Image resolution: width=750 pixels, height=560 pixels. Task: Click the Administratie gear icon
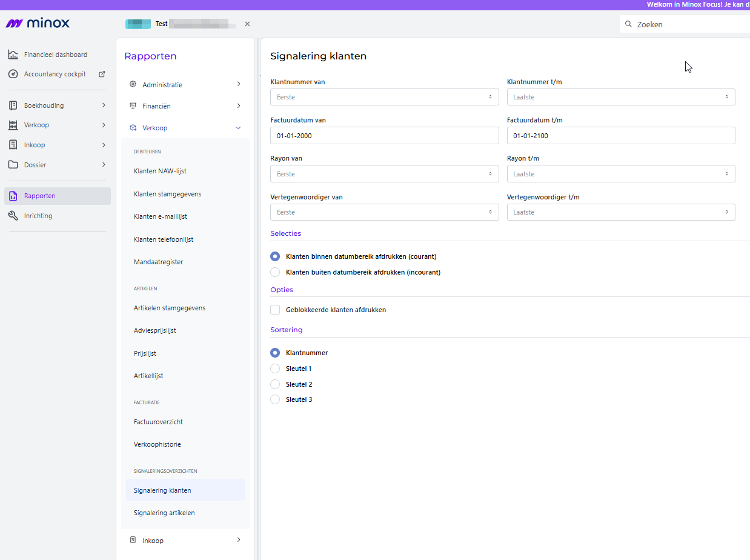tap(133, 84)
